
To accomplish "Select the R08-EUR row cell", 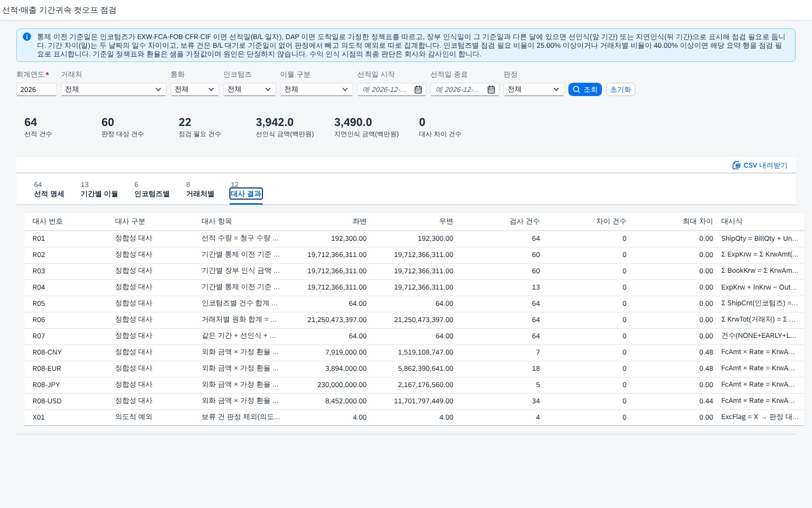I will click(x=47, y=368).
